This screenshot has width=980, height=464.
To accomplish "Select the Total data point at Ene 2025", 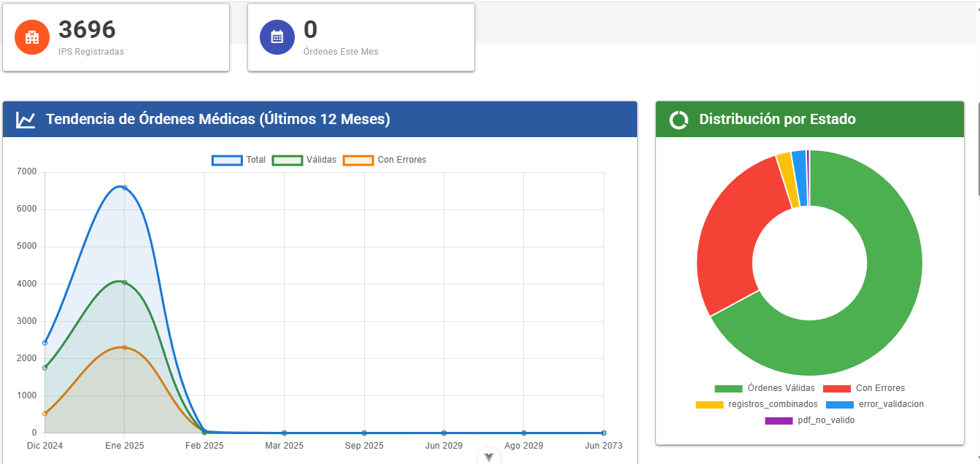I will point(125,187).
